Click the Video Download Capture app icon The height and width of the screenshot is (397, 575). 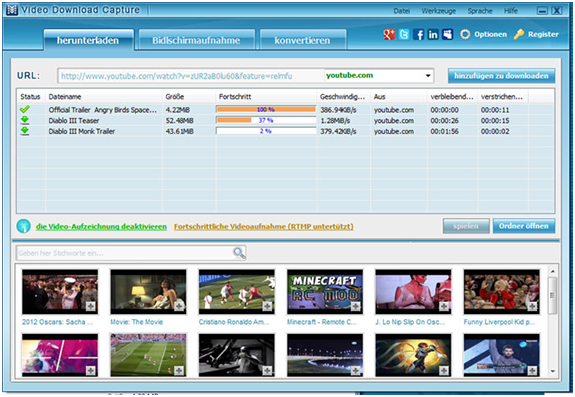(11, 10)
